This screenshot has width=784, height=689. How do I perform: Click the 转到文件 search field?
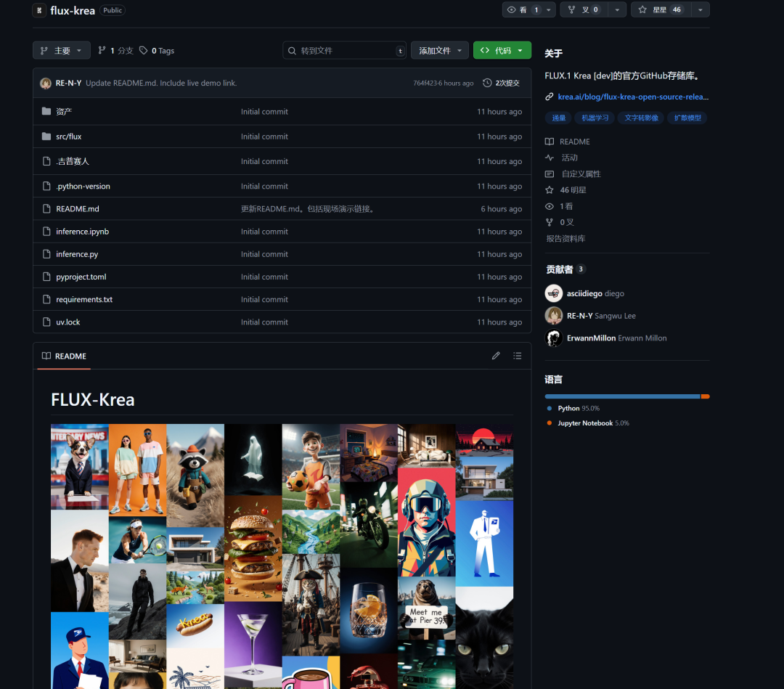click(x=345, y=51)
